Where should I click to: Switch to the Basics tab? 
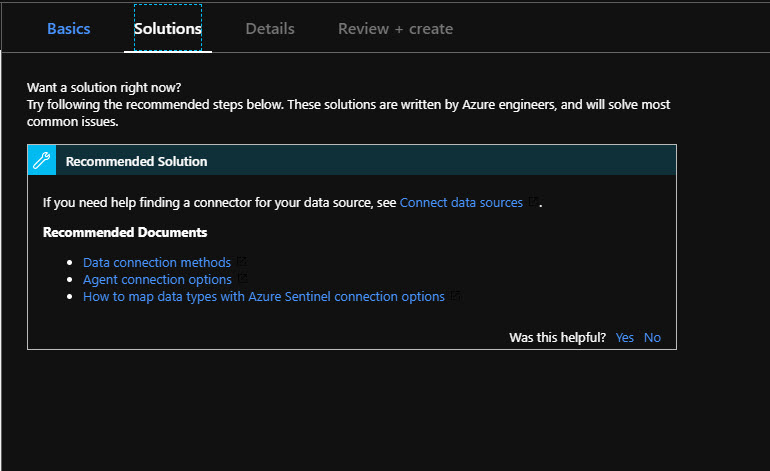[x=68, y=29]
